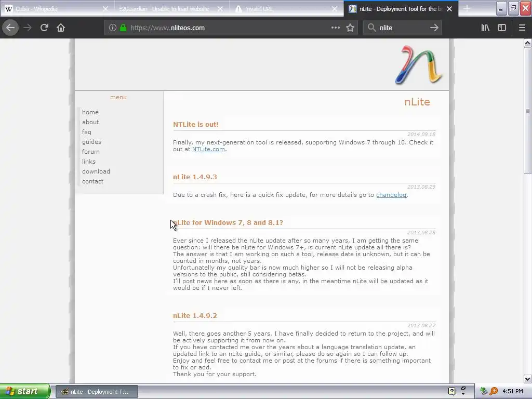The image size is (532, 399).
Task: Submit search with the arrow button
Action: (434, 28)
